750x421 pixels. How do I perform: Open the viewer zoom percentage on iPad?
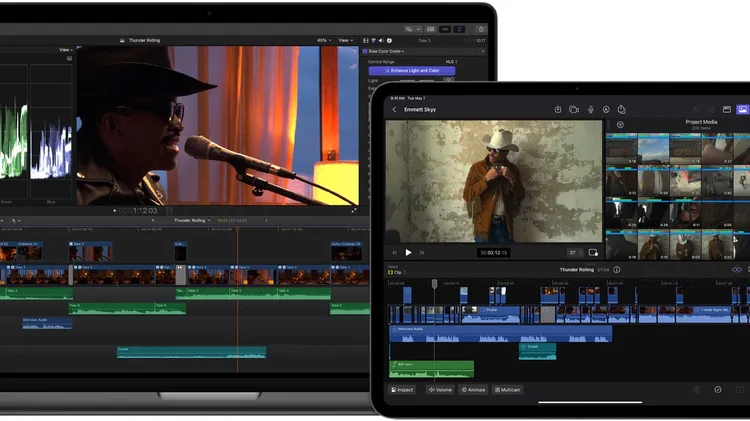(x=575, y=253)
